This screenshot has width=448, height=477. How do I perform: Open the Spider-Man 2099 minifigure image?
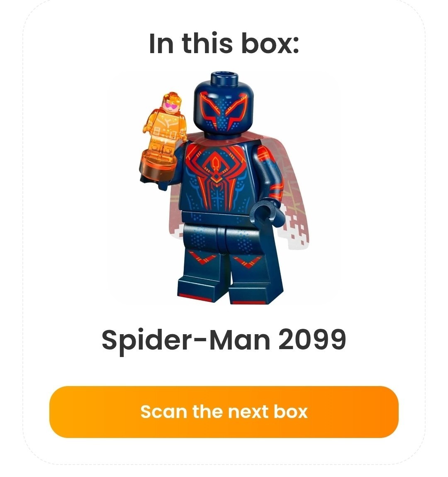click(x=224, y=188)
